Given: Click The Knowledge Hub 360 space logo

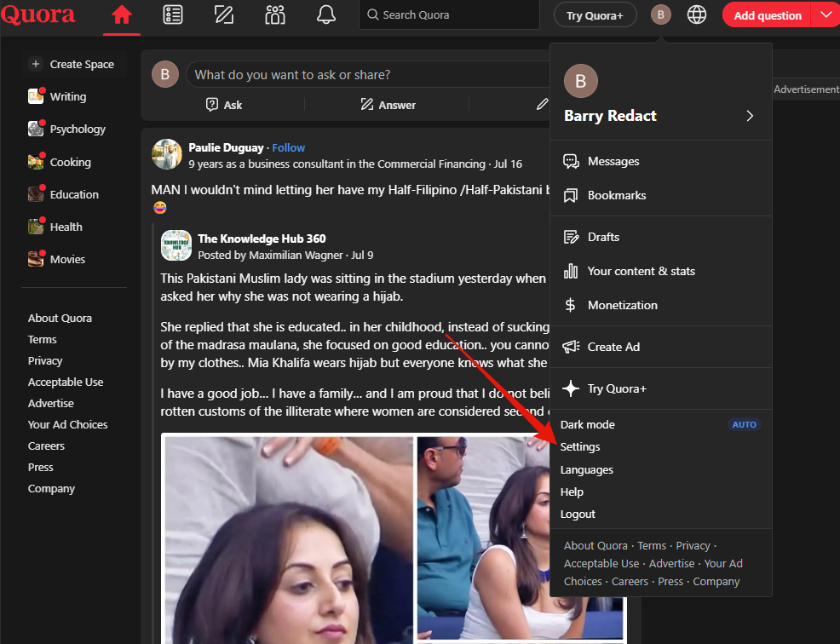Looking at the screenshot, I should point(176,245).
